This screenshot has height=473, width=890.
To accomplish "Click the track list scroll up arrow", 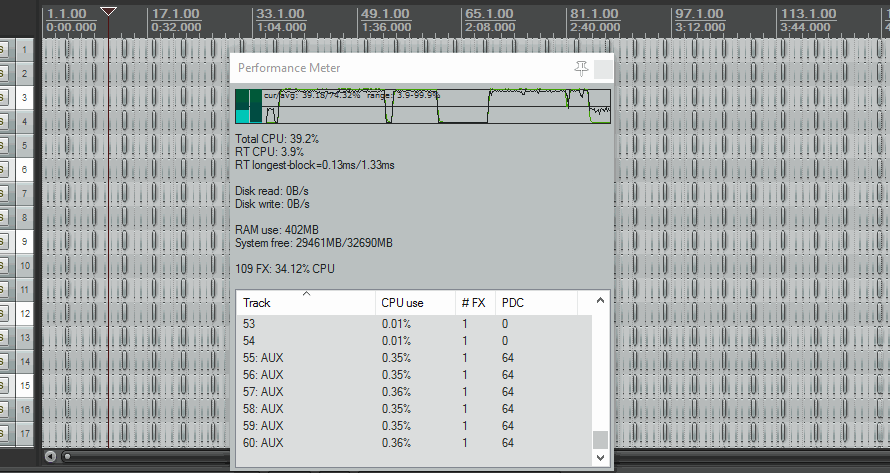I will pyautogui.click(x=601, y=300).
